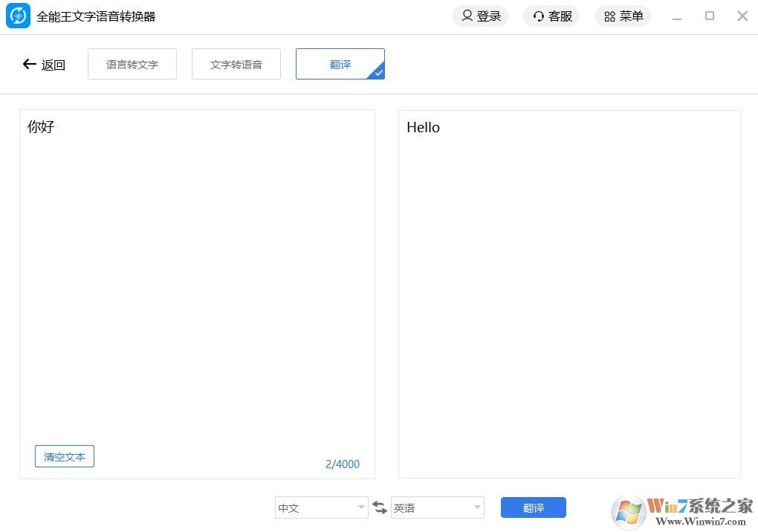Swap translation languages with the exchange arrows icon

[x=380, y=507]
